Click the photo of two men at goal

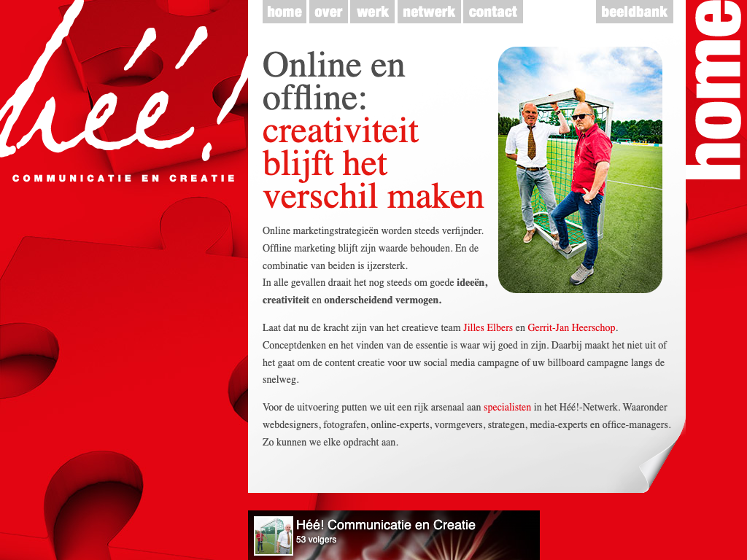tap(580, 169)
